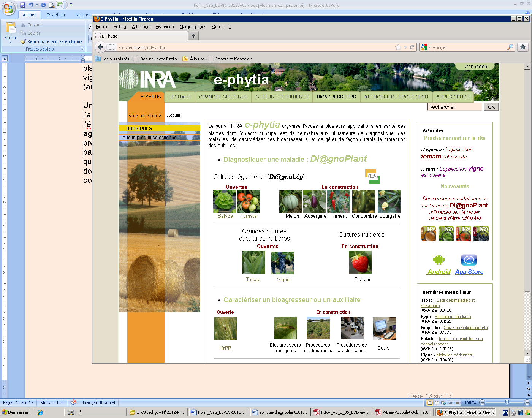Click the Word Office button orb

[8, 8]
